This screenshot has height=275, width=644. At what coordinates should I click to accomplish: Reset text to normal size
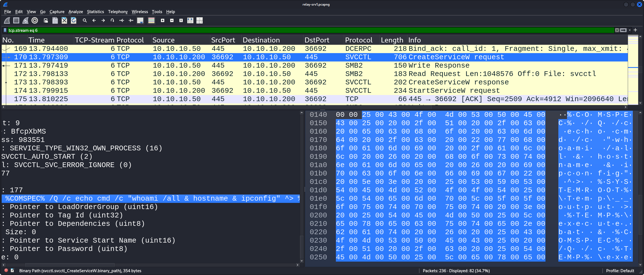point(181,20)
